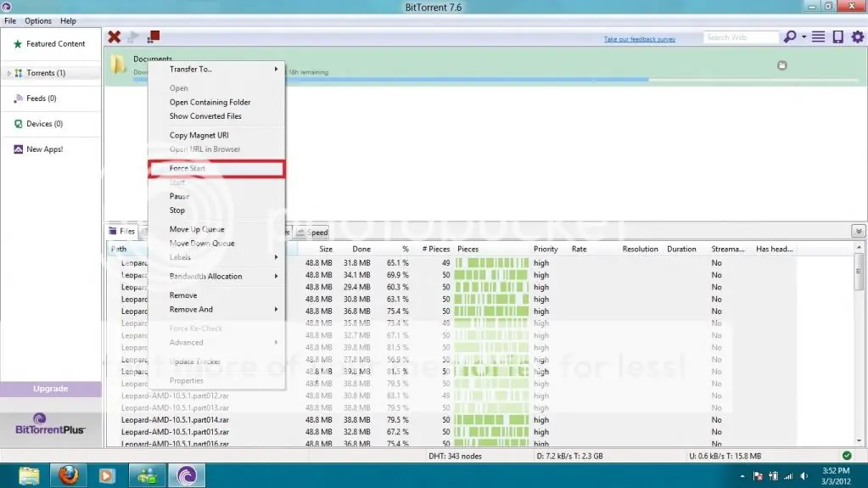868x488 pixels.
Task: Click the greyed-out start torrent toolbar icon
Action: pyautogui.click(x=133, y=37)
